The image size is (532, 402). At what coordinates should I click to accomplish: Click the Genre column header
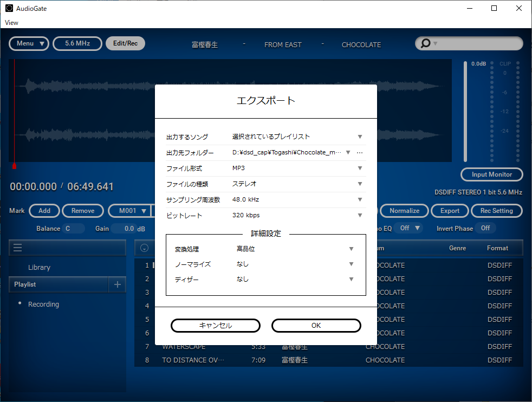pos(457,248)
